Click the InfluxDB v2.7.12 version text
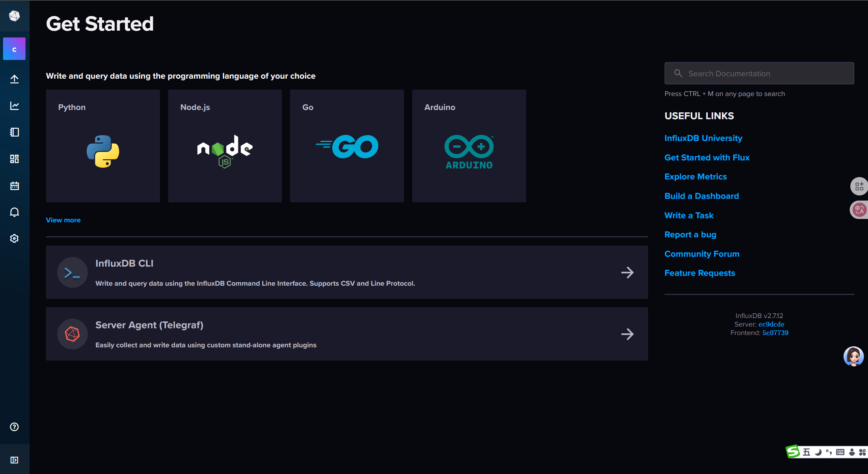Screen dimensions: 868x474 click(759, 316)
